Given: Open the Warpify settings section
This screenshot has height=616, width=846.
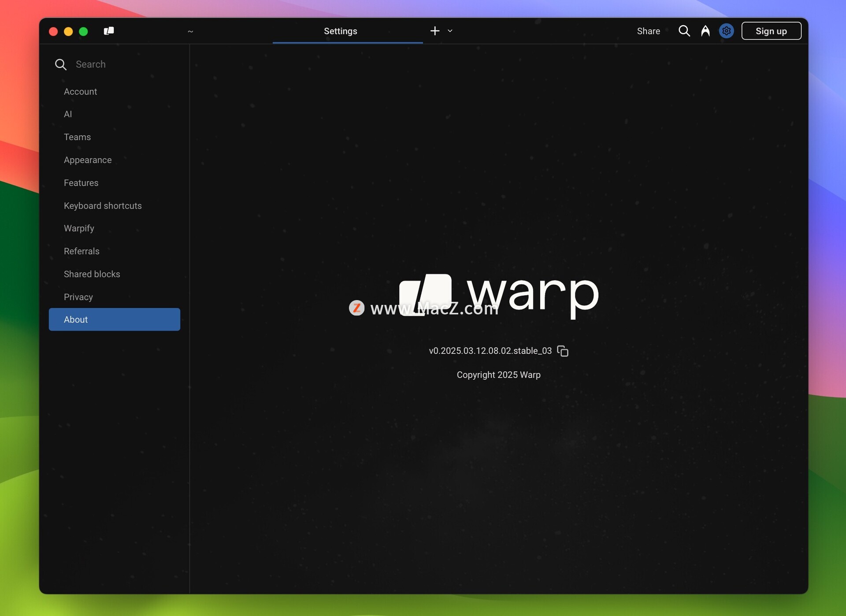Looking at the screenshot, I should (x=115, y=228).
